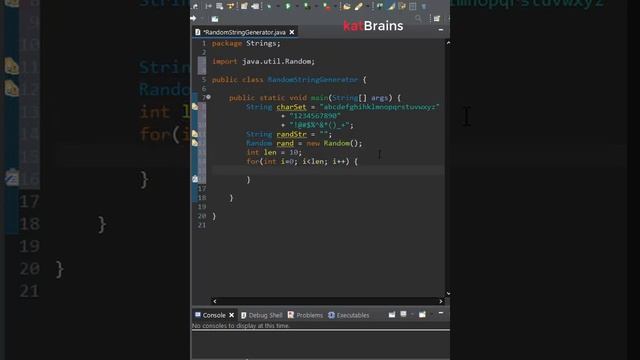Click the 'import java.util.Random;' line
640x360 pixels.
pyautogui.click(x=263, y=61)
